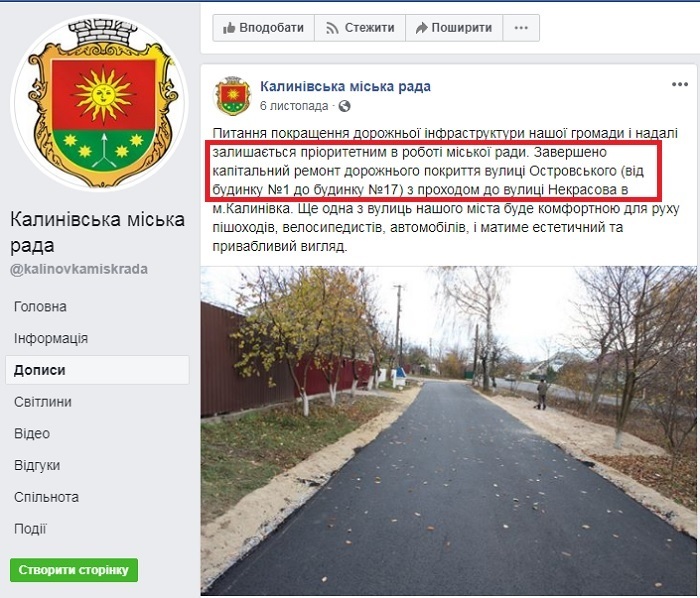700x598 pixels.
Task: Open Калинівська міська рада link in post header
Action: click(345, 86)
